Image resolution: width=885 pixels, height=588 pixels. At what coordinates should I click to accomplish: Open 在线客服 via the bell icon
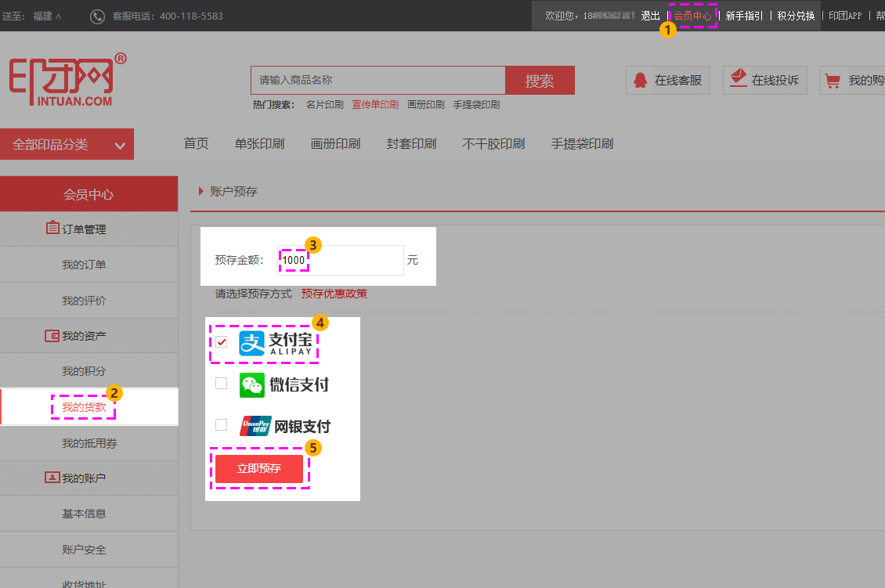pyautogui.click(x=639, y=80)
